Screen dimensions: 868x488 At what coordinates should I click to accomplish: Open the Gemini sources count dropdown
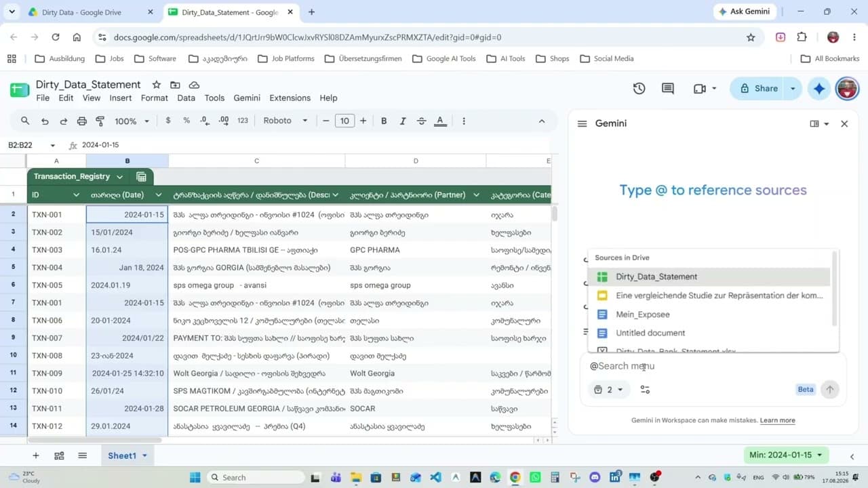point(608,390)
